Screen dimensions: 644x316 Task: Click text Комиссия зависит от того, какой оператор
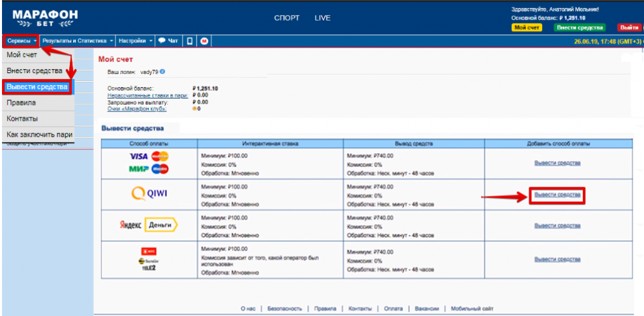pos(260,260)
